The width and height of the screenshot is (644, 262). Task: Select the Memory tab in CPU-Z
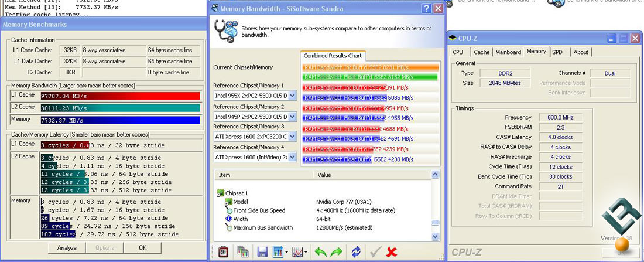[536, 52]
